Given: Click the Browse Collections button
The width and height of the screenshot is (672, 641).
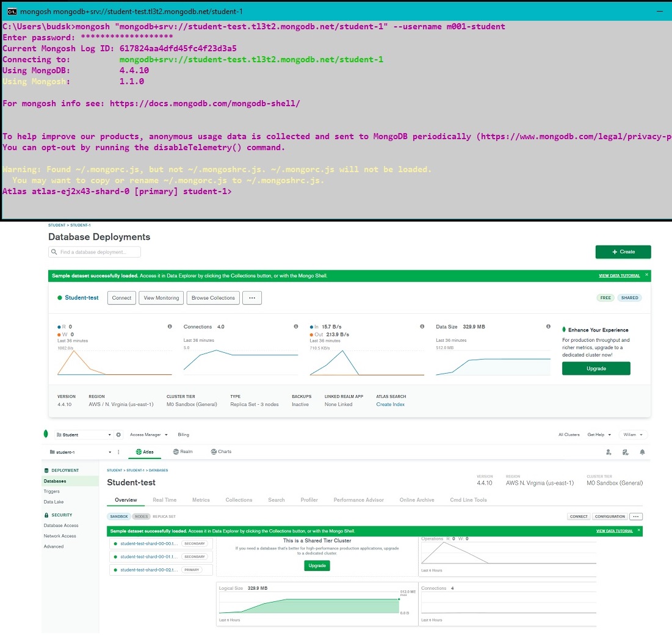Looking at the screenshot, I should click(x=213, y=298).
